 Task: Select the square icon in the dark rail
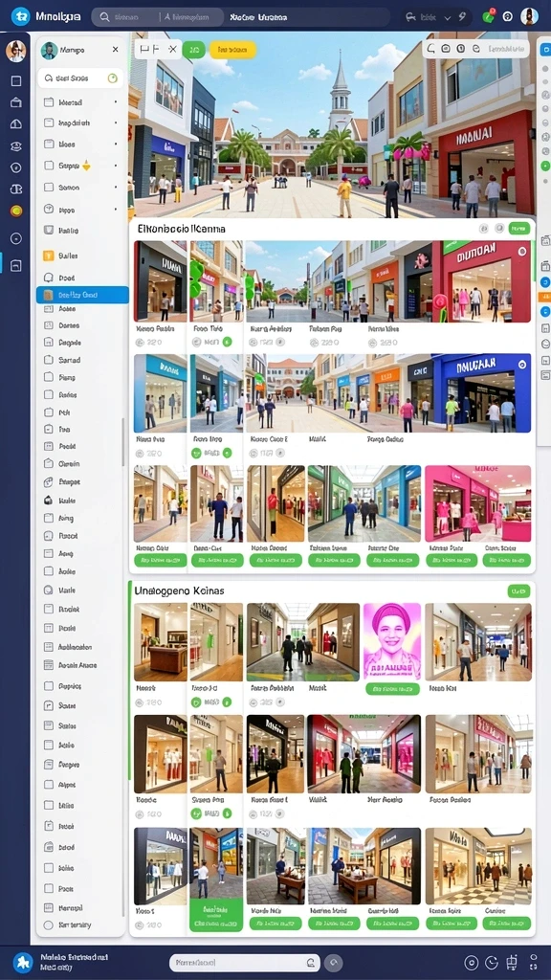click(x=16, y=80)
